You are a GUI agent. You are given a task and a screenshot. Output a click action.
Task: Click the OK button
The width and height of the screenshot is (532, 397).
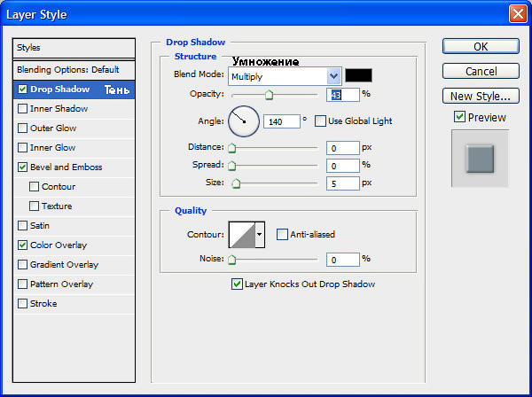click(x=481, y=46)
